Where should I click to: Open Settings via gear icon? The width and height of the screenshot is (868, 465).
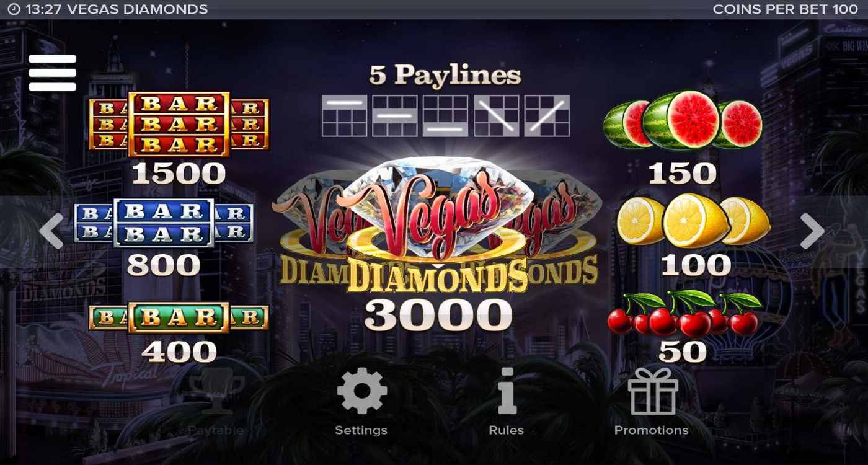[x=361, y=391]
